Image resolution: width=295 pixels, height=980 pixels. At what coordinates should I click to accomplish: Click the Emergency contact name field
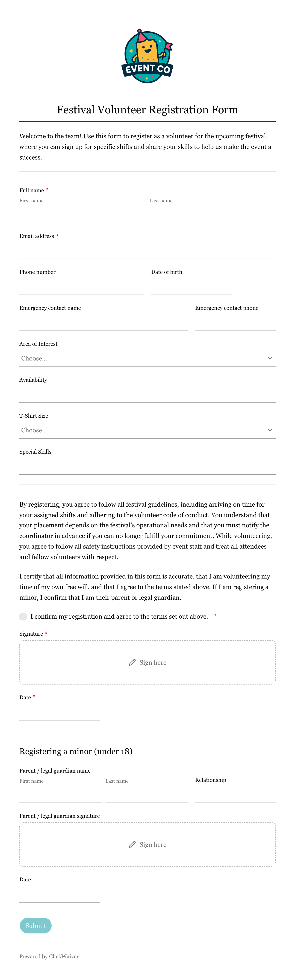103,323
